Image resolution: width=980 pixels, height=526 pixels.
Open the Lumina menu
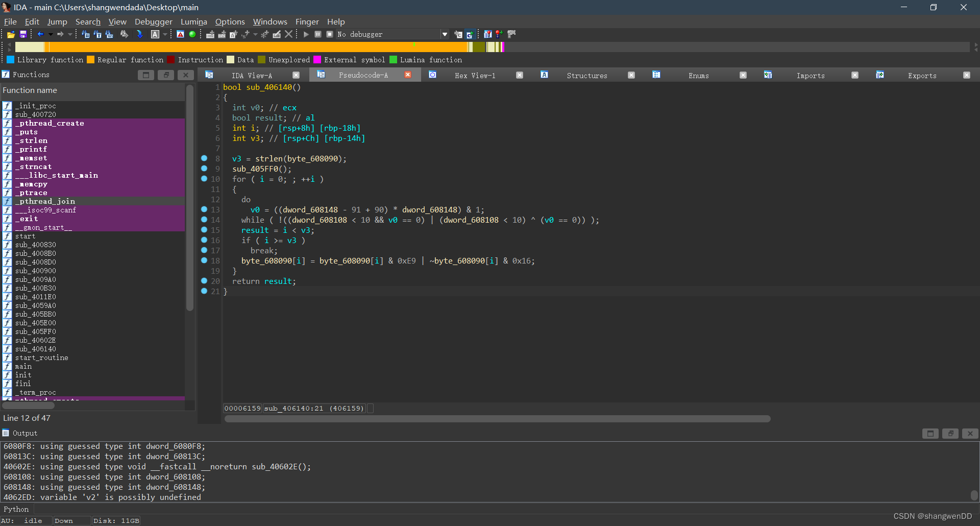(193, 21)
